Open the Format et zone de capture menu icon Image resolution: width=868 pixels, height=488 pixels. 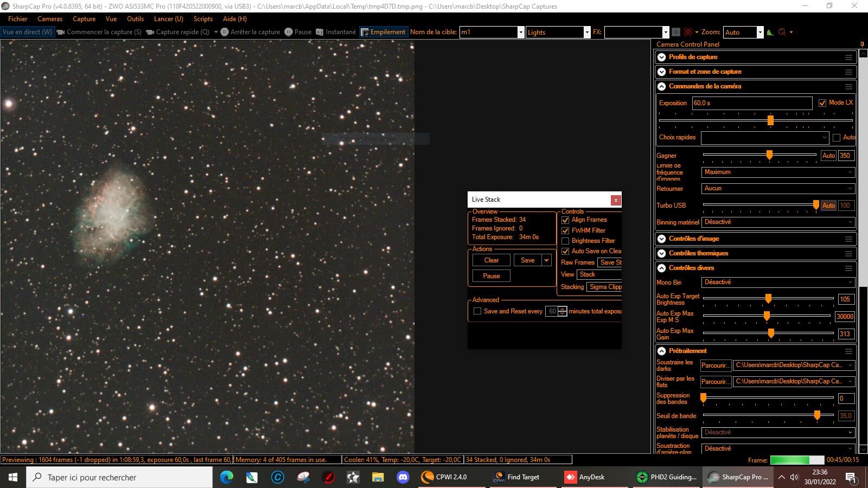point(848,72)
